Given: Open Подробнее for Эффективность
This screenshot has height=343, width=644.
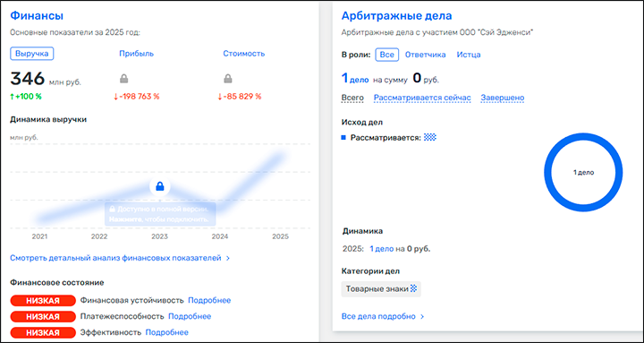Looking at the screenshot, I should 166,332.
